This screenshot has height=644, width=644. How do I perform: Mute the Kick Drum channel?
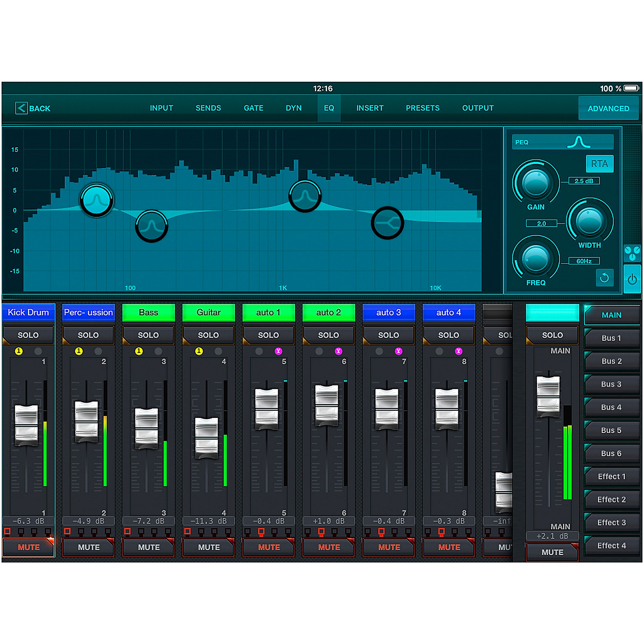tap(28, 547)
